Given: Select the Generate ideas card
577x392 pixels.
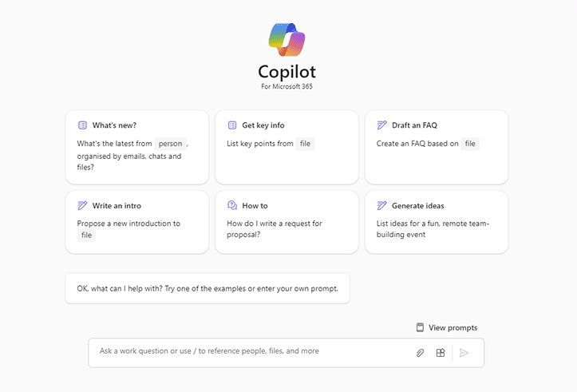Looking at the screenshot, I should pyautogui.click(x=437, y=222).
